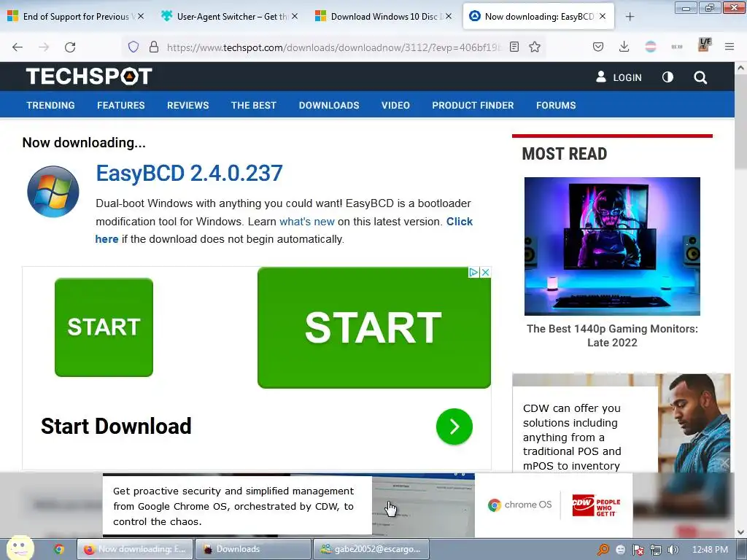Open the VIDEO navigation item

(395, 105)
